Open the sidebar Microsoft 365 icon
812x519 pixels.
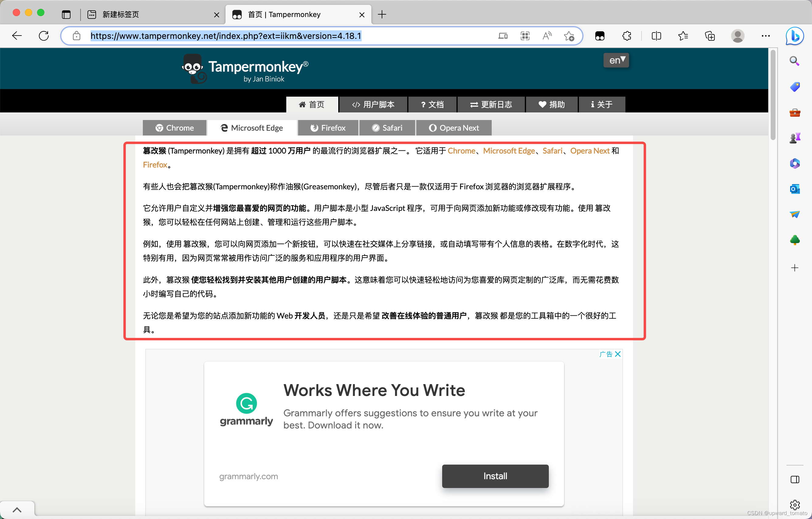tap(795, 163)
